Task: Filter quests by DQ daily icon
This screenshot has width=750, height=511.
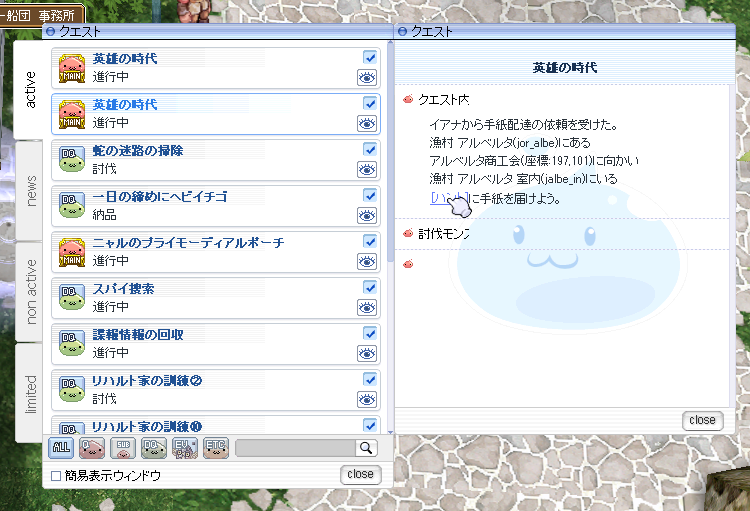Action: pyautogui.click(x=153, y=448)
